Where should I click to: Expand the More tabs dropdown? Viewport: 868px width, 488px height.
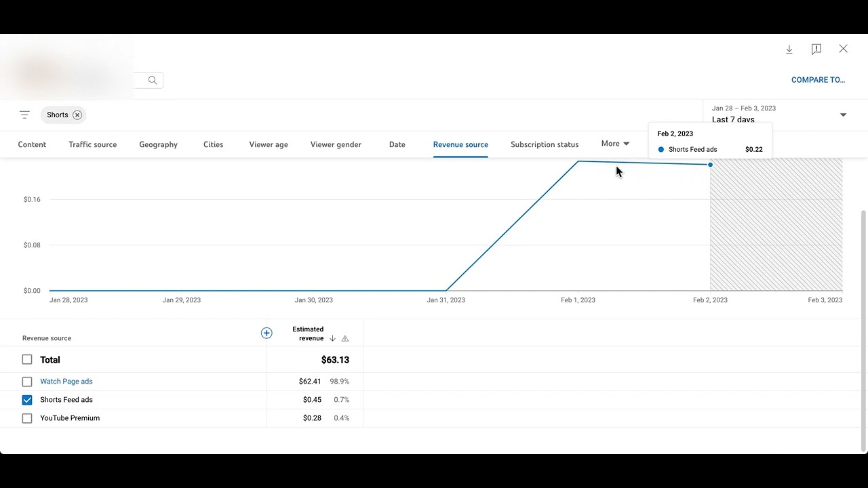615,144
